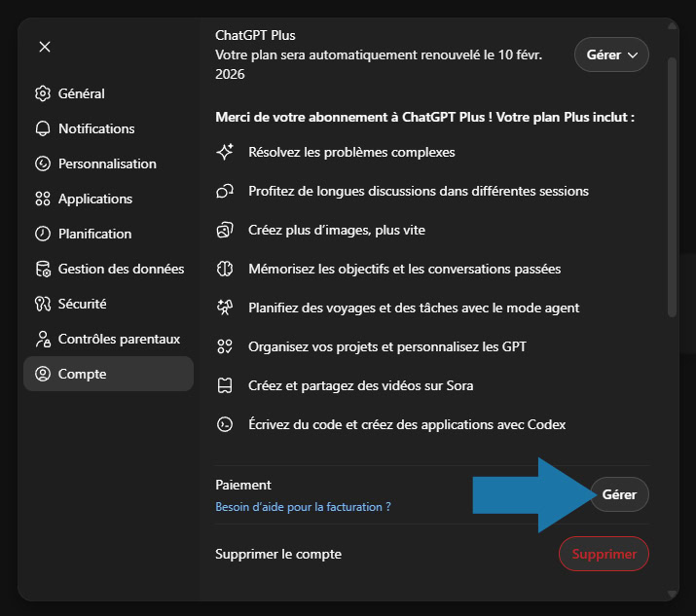This screenshot has height=616, width=696.
Task: Click the Contrôles parentaux person-lock icon
Action: click(x=43, y=339)
